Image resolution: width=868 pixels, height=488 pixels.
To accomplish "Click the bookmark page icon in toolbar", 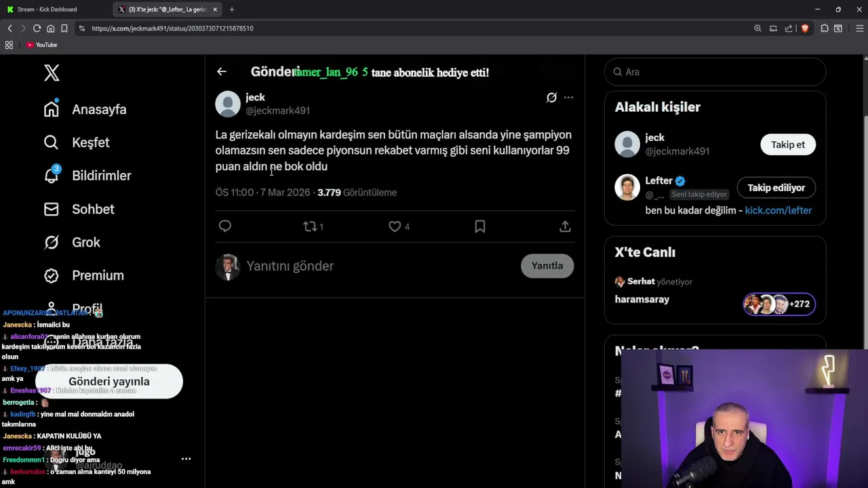I will 64,28.
